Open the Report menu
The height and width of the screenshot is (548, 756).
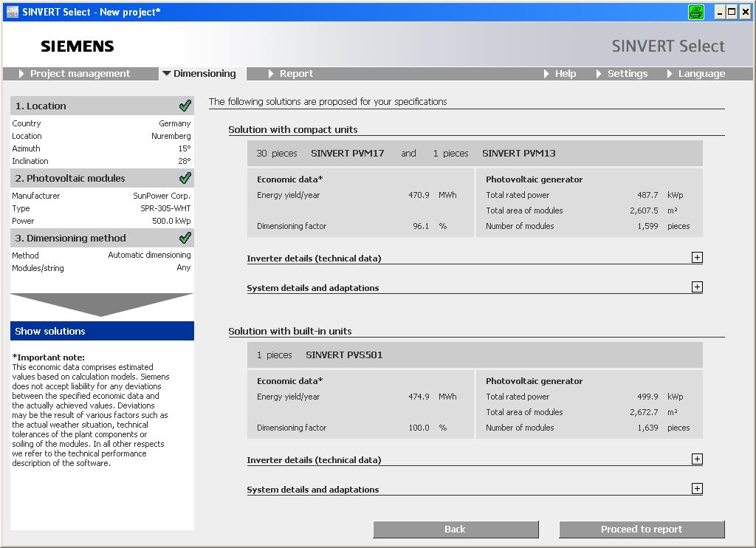point(291,73)
